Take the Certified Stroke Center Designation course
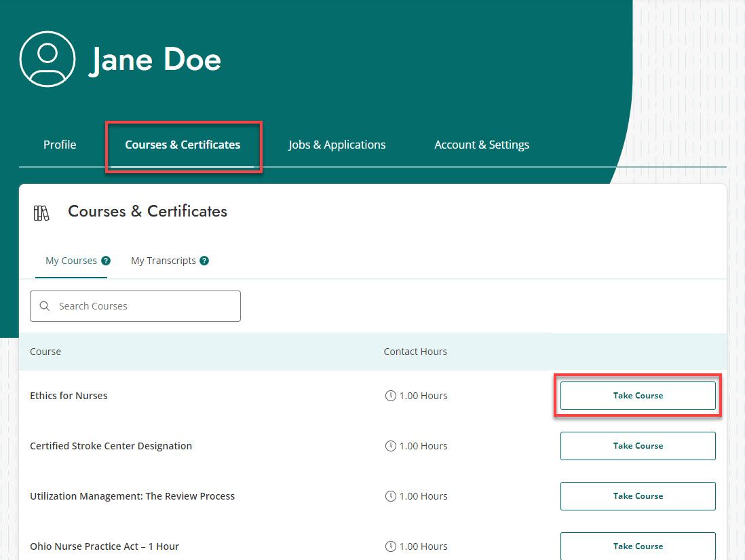Screen dimensions: 745x560 [x=638, y=445]
